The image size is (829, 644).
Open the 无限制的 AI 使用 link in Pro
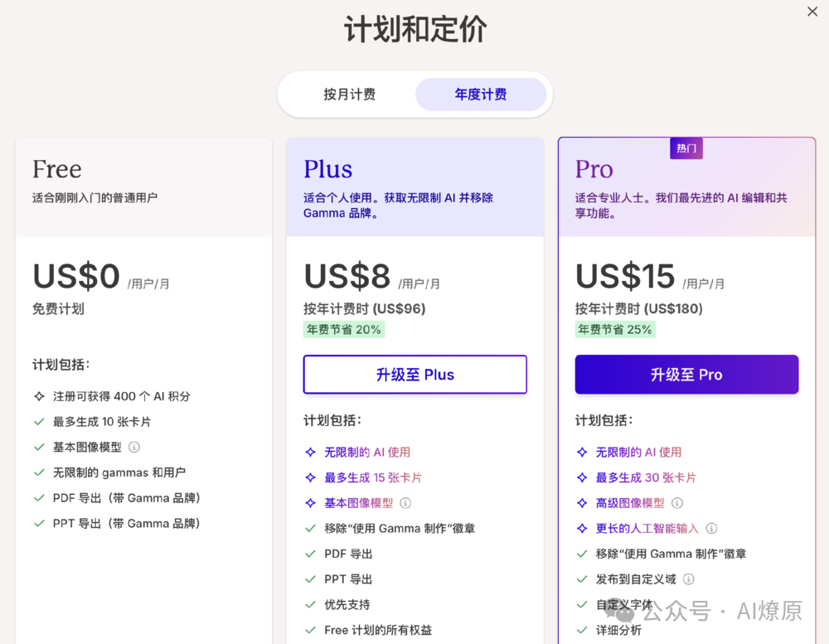(638, 452)
